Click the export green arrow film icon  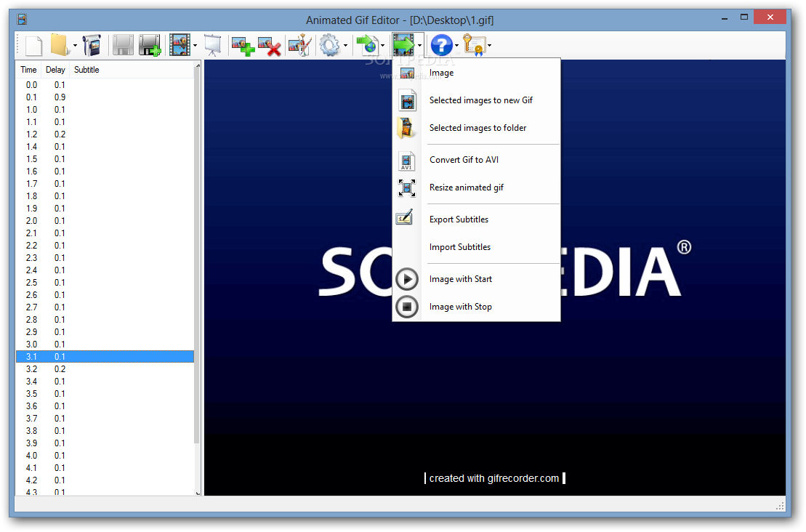(404, 45)
